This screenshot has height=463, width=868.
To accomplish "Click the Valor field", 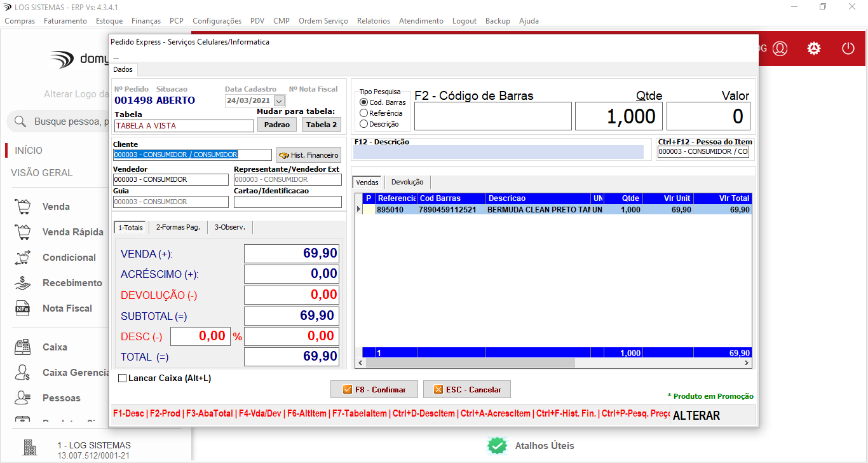I will click(709, 116).
